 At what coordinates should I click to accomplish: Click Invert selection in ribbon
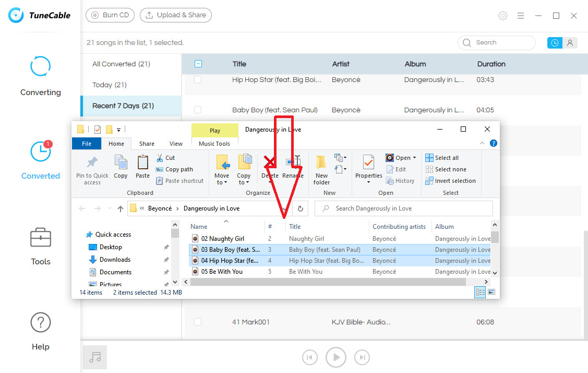pyautogui.click(x=450, y=181)
